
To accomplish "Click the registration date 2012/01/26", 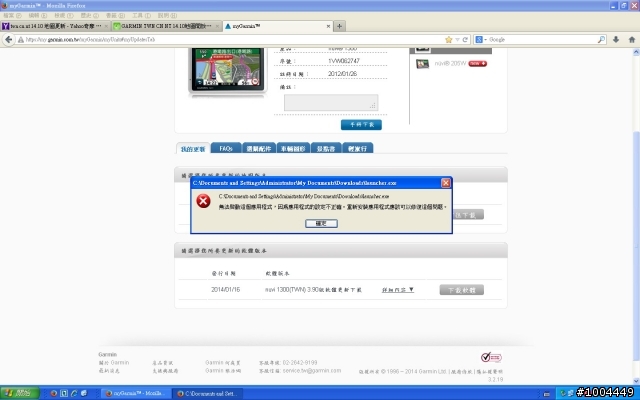I will pyautogui.click(x=342, y=74).
